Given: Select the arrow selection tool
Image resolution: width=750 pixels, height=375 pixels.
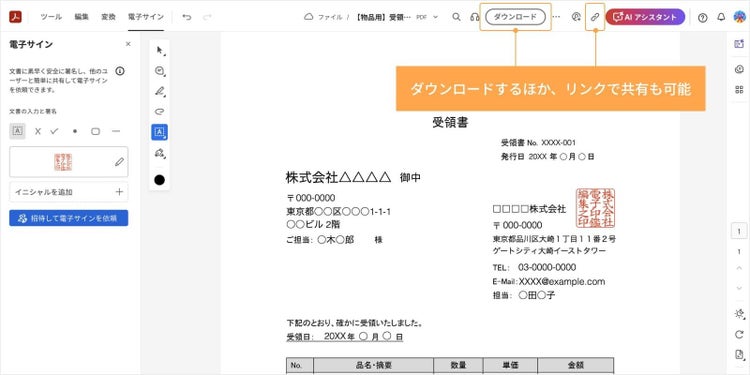Looking at the screenshot, I should [160, 50].
